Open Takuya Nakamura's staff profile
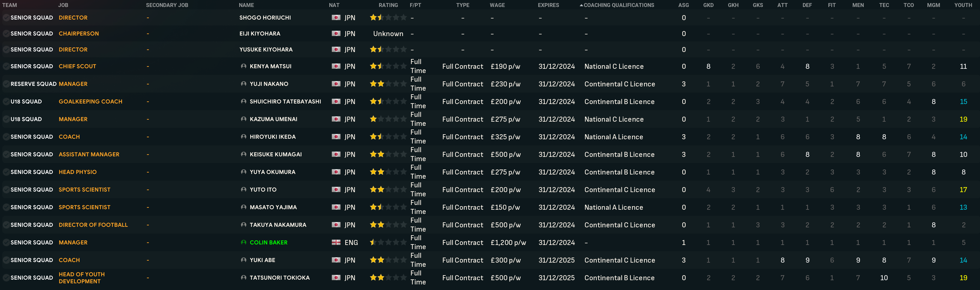Screen dimensions: 980x290 click(x=278, y=225)
